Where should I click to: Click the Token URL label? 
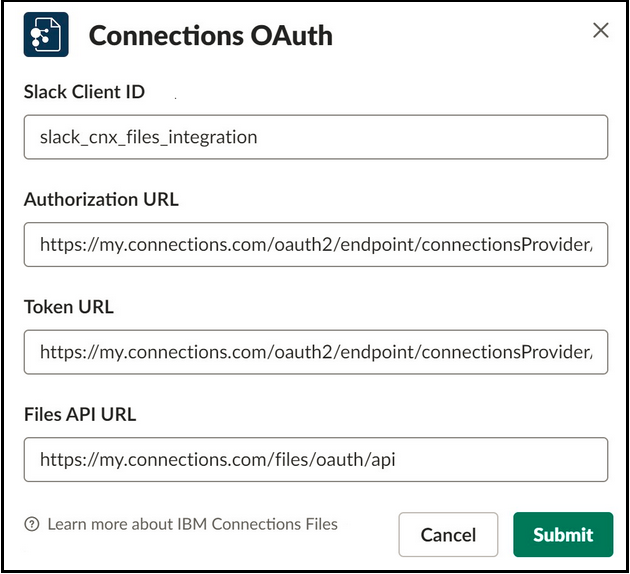pos(69,307)
